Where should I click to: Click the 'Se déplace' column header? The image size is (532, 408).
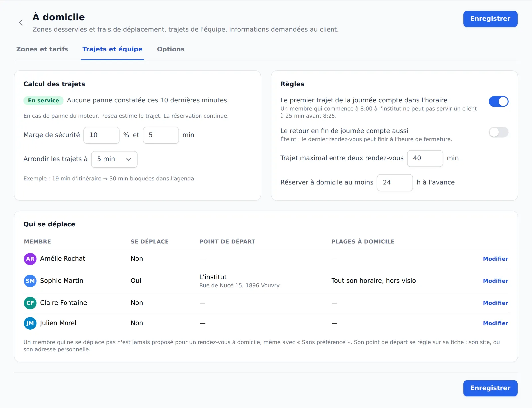pos(150,242)
